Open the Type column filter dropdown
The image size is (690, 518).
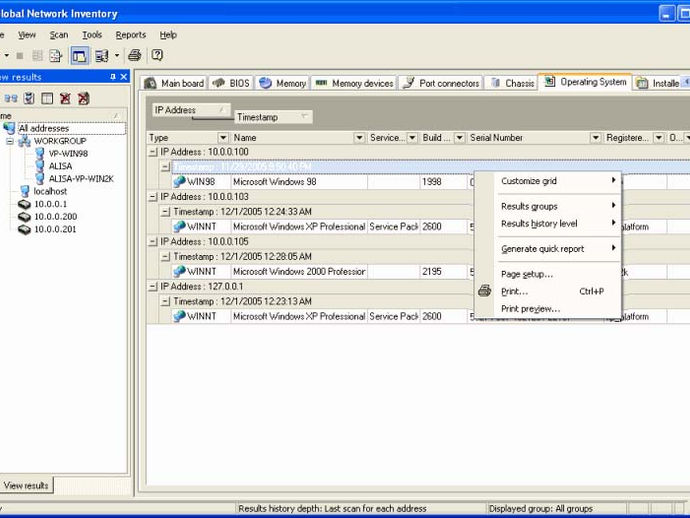coord(223,138)
